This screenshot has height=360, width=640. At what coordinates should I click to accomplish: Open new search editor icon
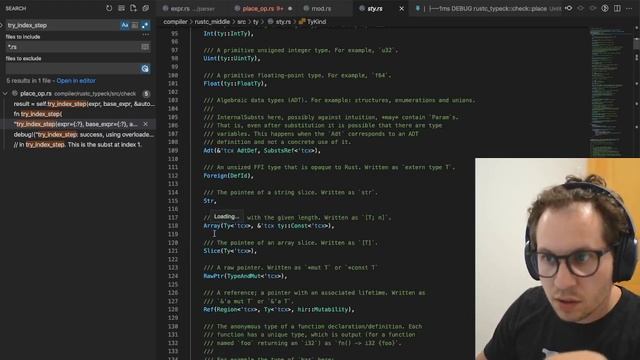coord(133,8)
